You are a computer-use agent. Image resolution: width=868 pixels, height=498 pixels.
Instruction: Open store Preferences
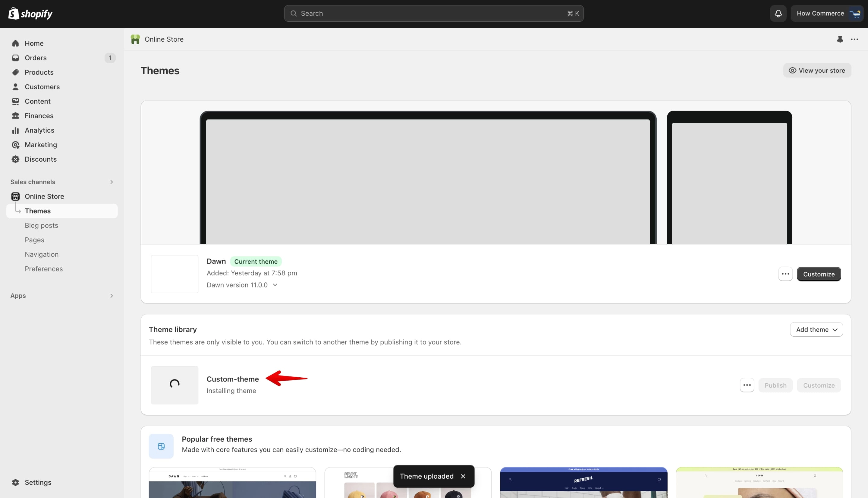pos(43,269)
